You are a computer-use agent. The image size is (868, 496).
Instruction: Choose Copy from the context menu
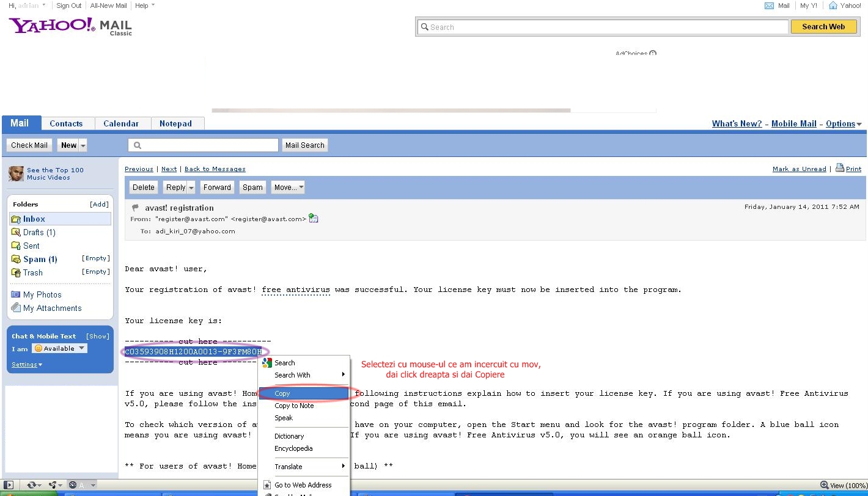coord(304,393)
